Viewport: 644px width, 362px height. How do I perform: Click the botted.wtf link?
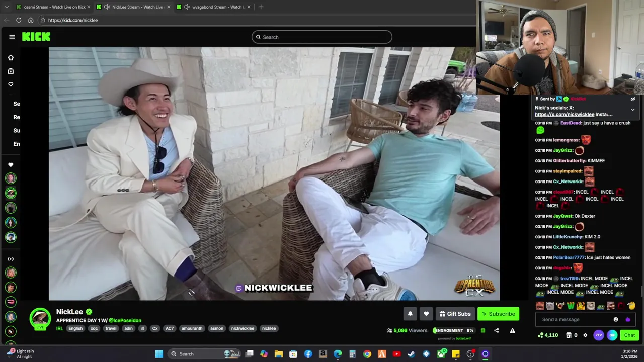(463, 338)
